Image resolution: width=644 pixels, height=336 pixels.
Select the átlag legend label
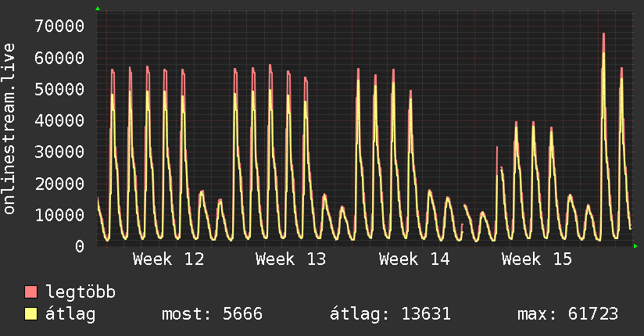(x=70, y=314)
